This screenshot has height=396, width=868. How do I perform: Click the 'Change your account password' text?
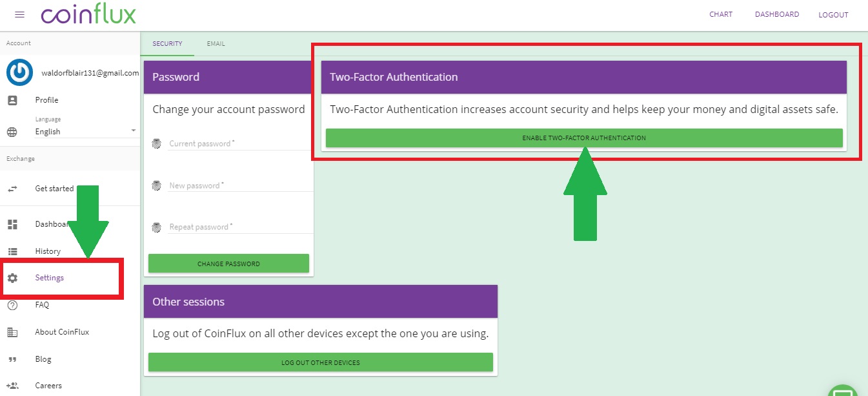coord(228,110)
